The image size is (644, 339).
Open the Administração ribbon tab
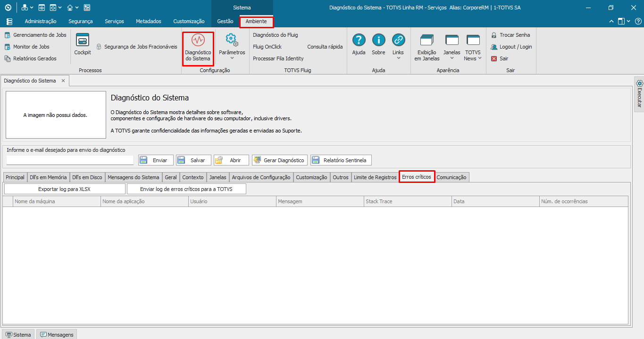pos(41,21)
